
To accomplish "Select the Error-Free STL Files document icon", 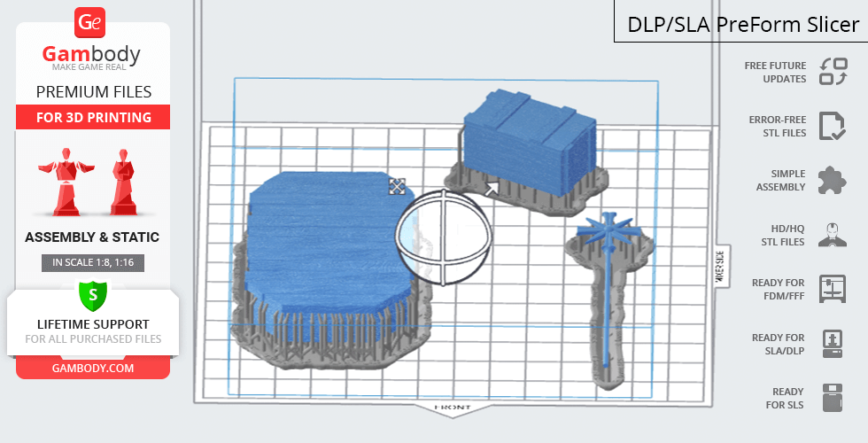I will pyautogui.click(x=833, y=126).
